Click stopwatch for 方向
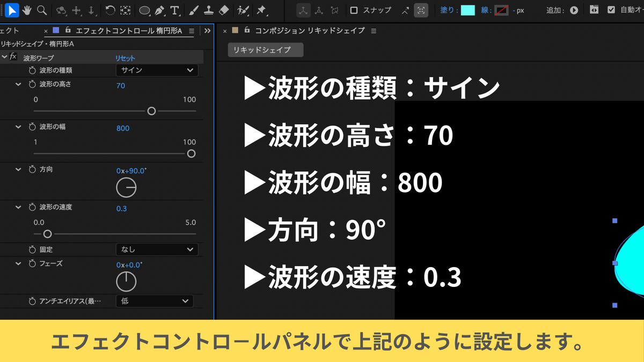The width and height of the screenshot is (644, 362). 33,169
